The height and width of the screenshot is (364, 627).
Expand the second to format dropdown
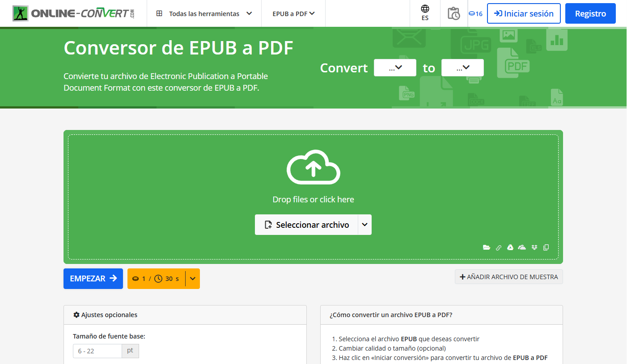click(462, 67)
